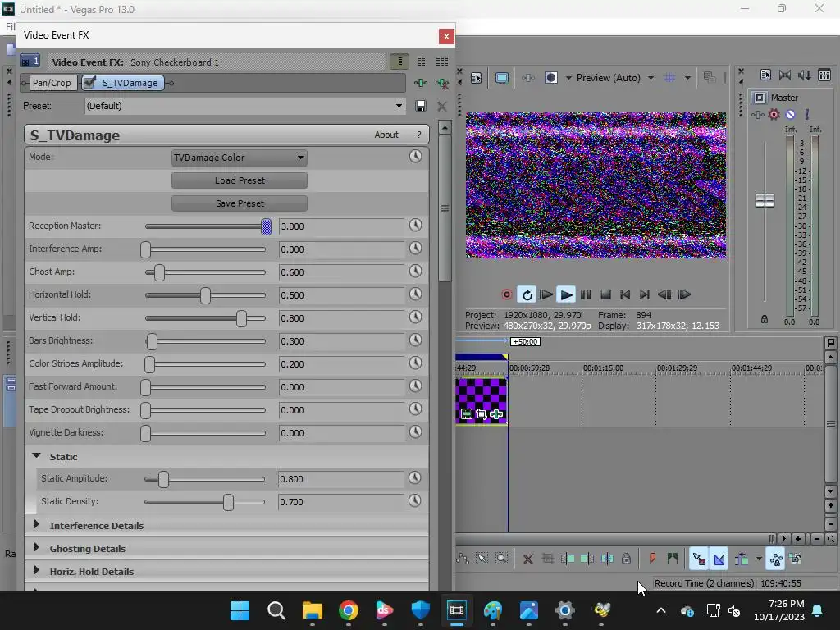The width and height of the screenshot is (840, 630).
Task: Step to previous frame
Action: point(664,294)
